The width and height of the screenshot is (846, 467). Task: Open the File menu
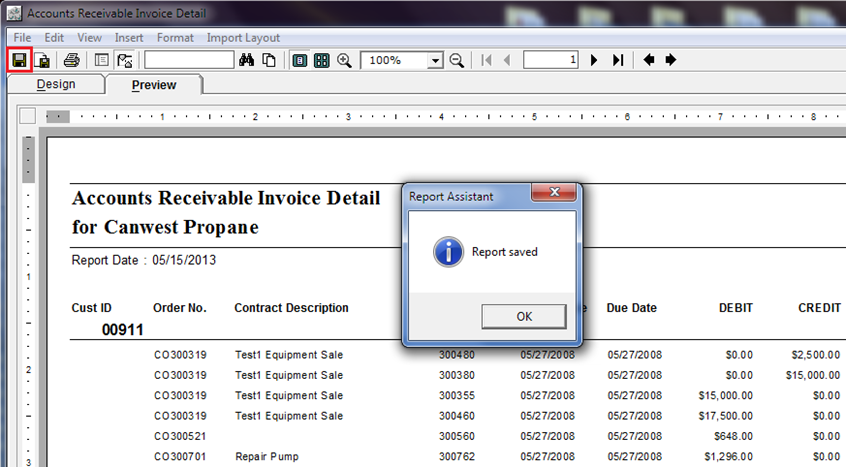22,38
